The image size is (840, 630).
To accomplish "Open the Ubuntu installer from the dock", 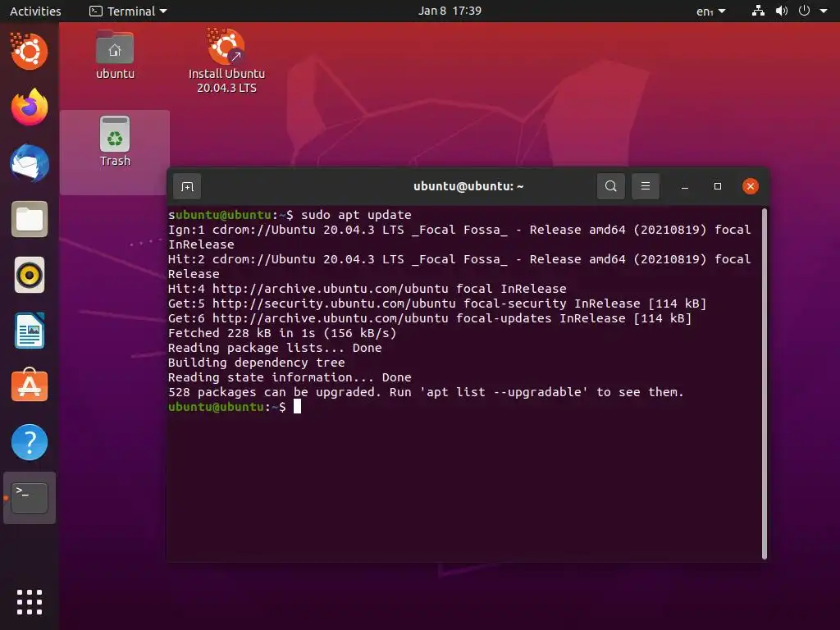I will pyautogui.click(x=29, y=52).
